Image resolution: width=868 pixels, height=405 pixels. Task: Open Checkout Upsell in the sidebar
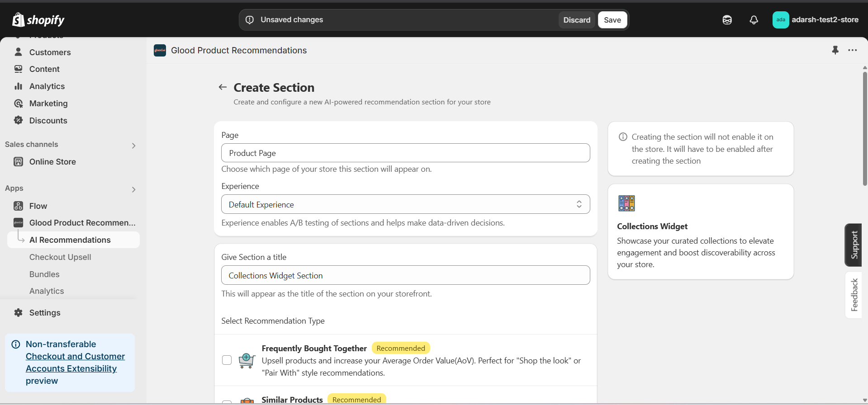point(60,257)
